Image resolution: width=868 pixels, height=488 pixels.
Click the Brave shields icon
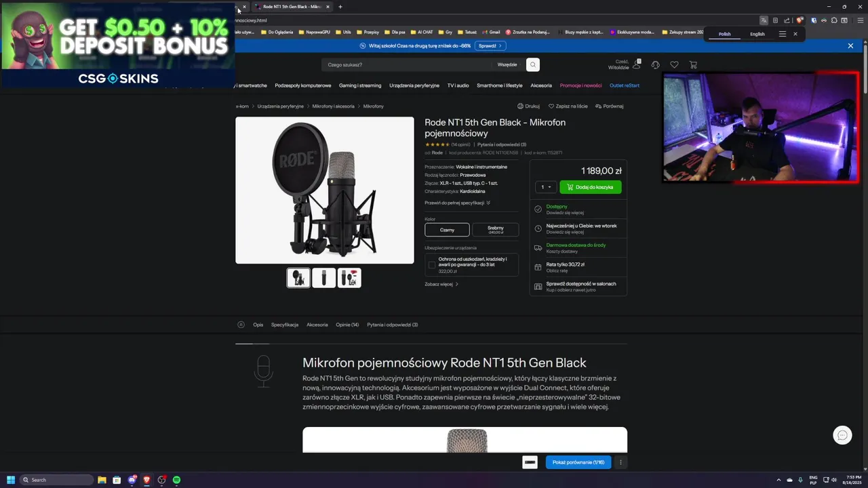point(800,20)
